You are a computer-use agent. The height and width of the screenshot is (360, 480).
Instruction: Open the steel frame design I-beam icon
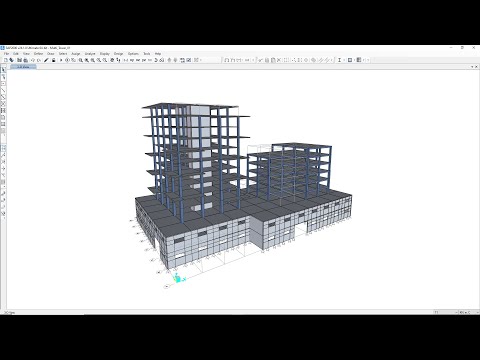point(339,60)
